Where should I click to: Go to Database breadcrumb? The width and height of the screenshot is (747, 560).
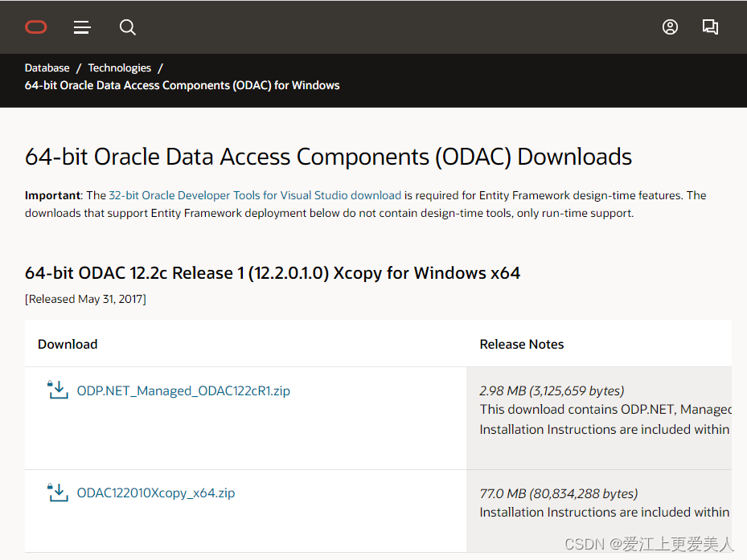[47, 68]
